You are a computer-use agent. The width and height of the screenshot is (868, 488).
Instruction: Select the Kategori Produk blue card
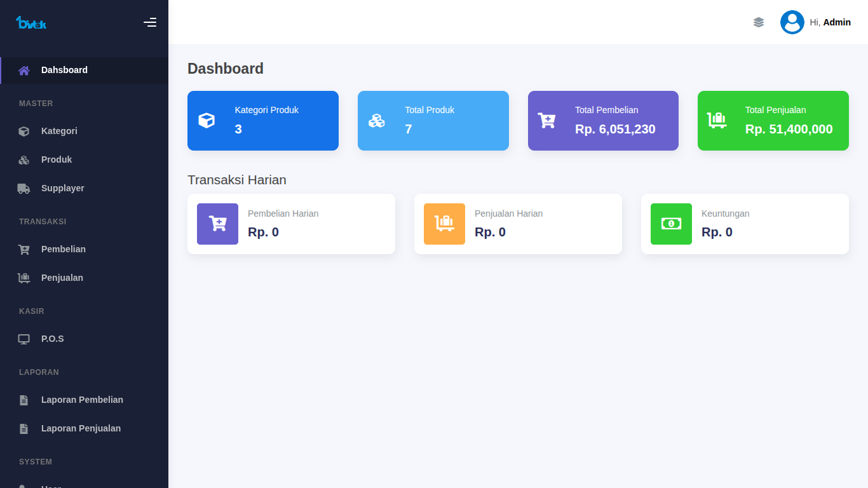(x=262, y=121)
